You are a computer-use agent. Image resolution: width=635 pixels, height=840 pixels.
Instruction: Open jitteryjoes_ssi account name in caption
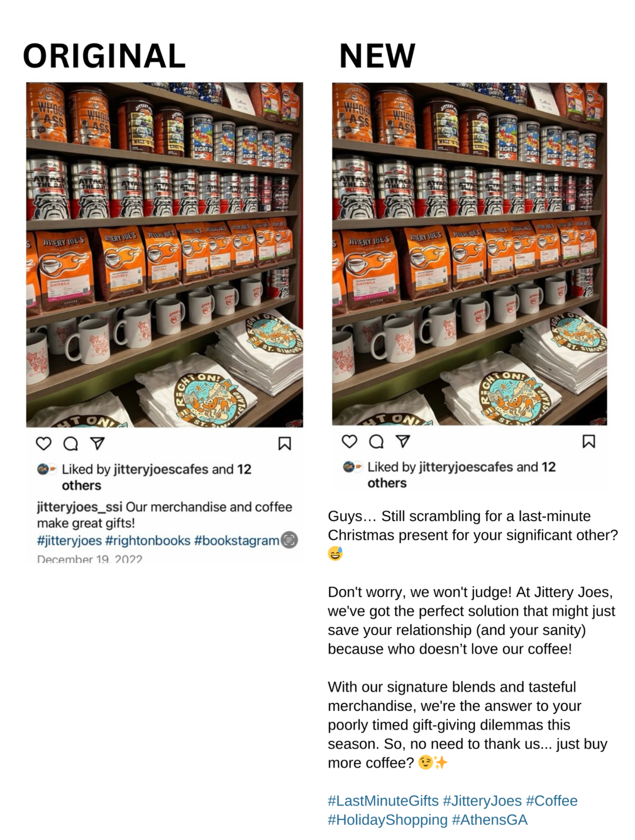[80, 507]
